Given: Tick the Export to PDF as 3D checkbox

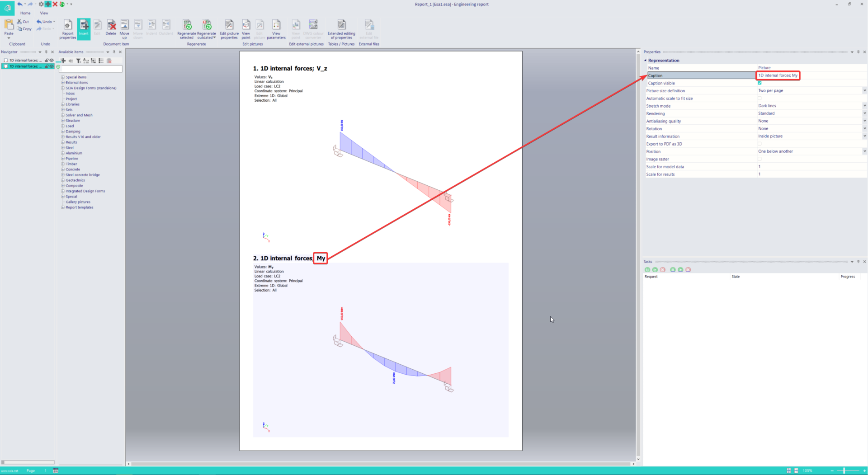Looking at the screenshot, I should click(759, 144).
